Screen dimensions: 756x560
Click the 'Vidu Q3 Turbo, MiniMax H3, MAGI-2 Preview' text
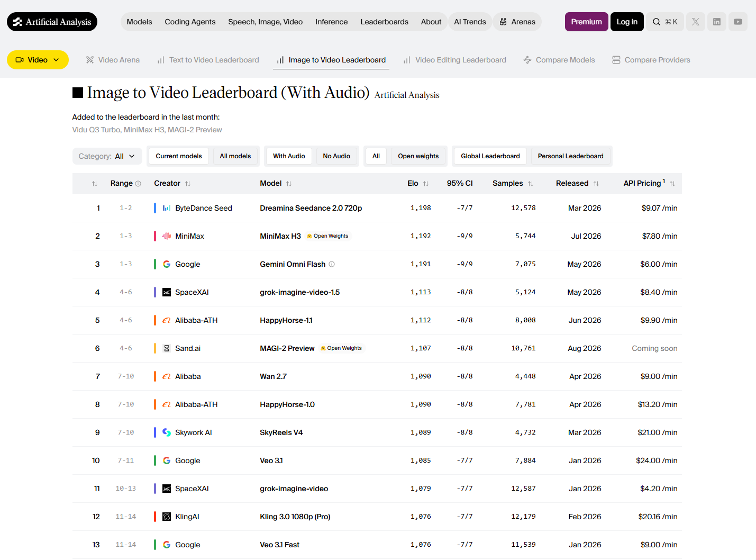147,130
